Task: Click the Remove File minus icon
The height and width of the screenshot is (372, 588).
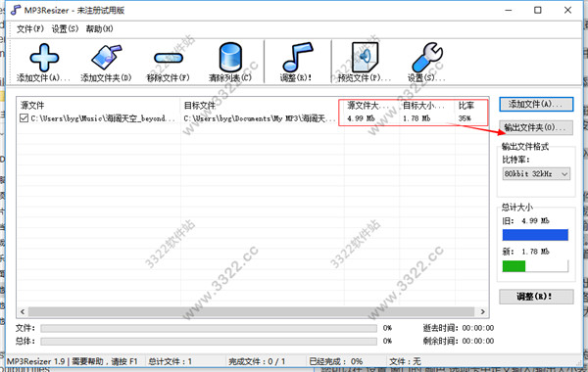Action: [169, 58]
